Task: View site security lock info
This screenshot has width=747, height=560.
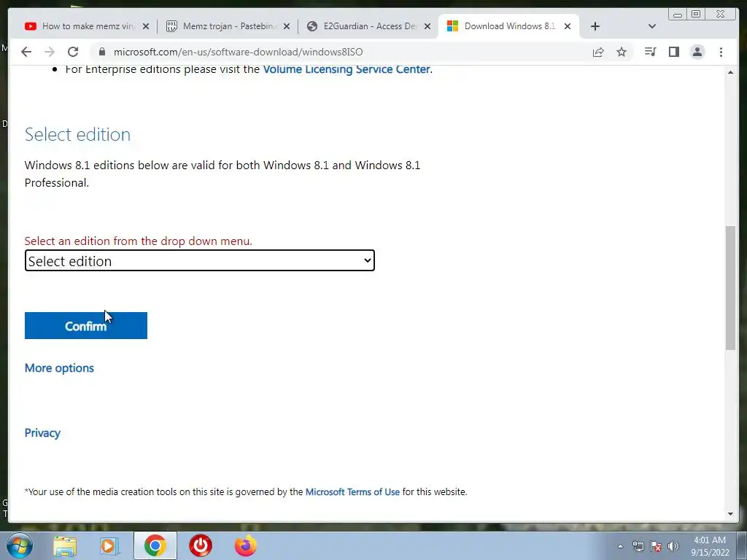Action: click(x=102, y=52)
